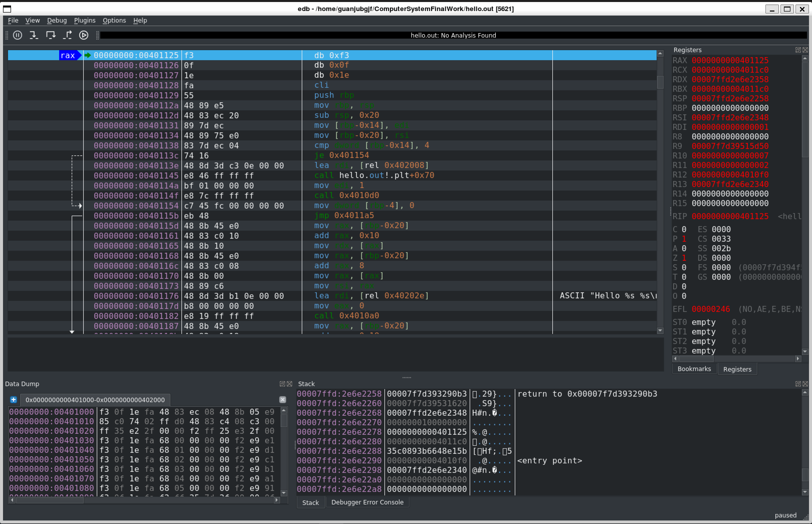The image size is (812, 524).
Task: Click the CS segment register value 0033
Action: pyautogui.click(x=721, y=239)
